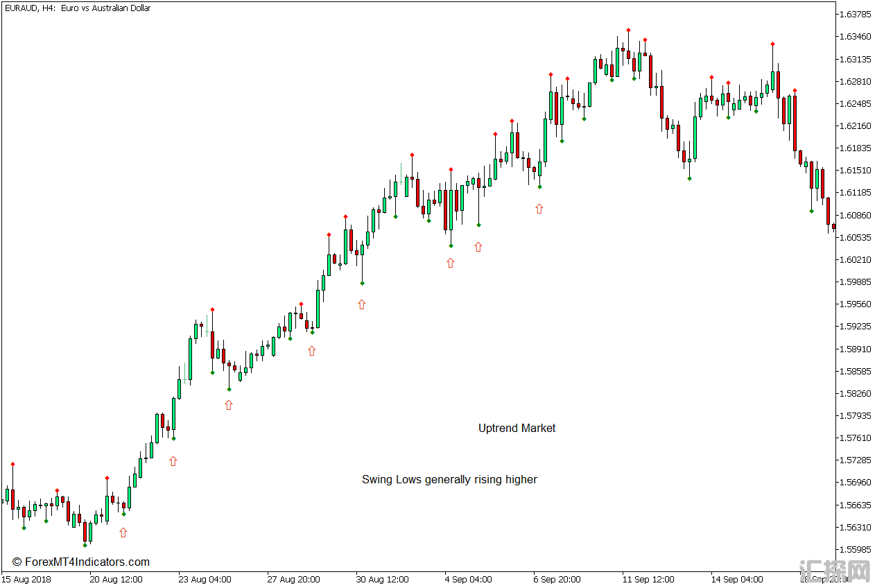
Task: Click the leftmost orange up arrow signal
Action: coord(123,533)
